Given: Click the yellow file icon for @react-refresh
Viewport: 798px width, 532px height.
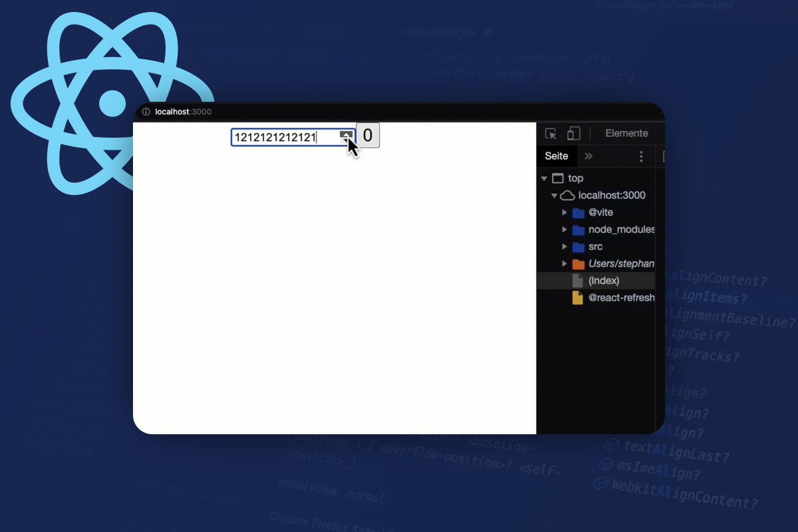Looking at the screenshot, I should [x=578, y=298].
